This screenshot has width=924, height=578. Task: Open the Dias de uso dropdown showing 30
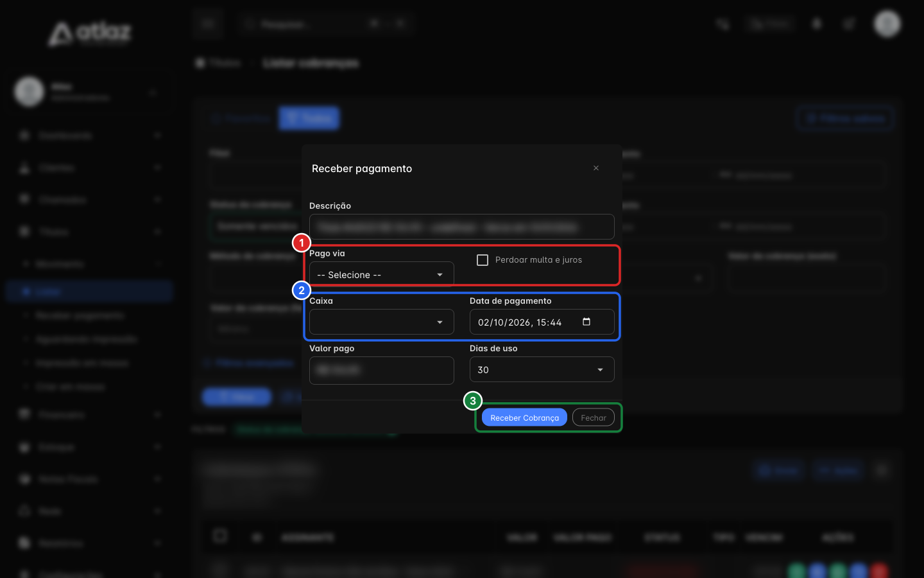[542, 369]
